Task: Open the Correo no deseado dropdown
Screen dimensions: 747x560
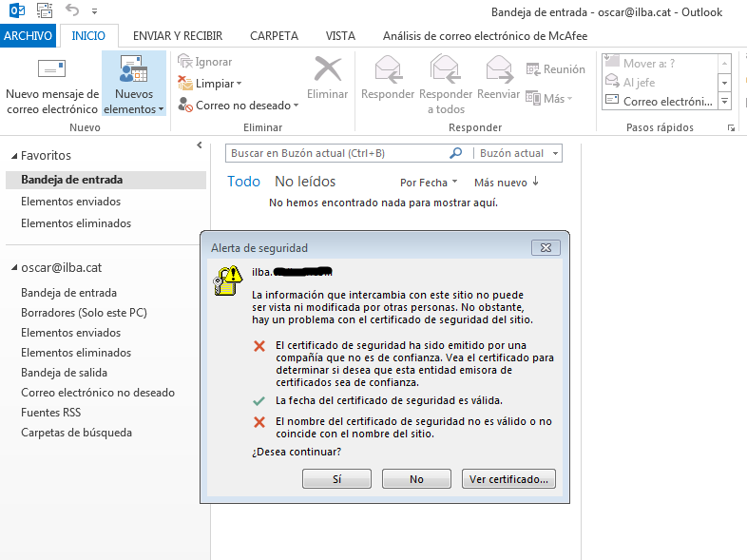Action: [x=239, y=105]
